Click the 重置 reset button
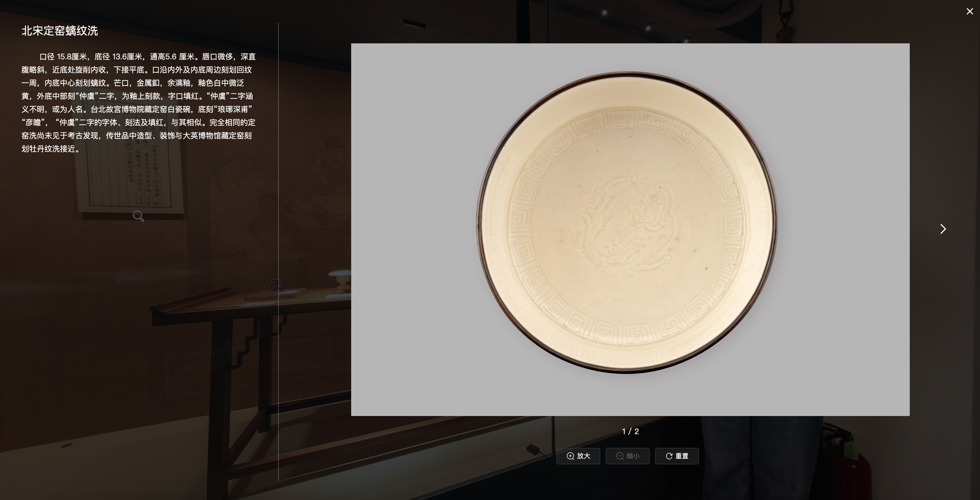Viewport: 980px width, 500px height. click(x=677, y=456)
